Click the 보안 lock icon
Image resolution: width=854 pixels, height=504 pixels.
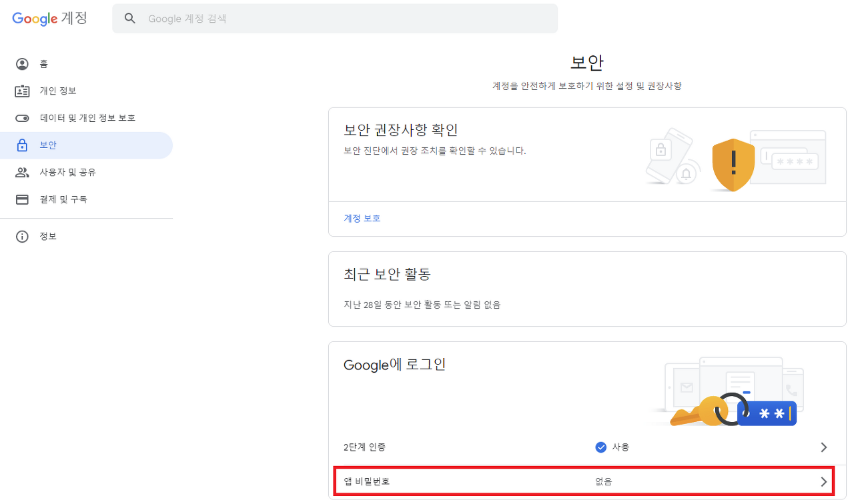pyautogui.click(x=23, y=145)
